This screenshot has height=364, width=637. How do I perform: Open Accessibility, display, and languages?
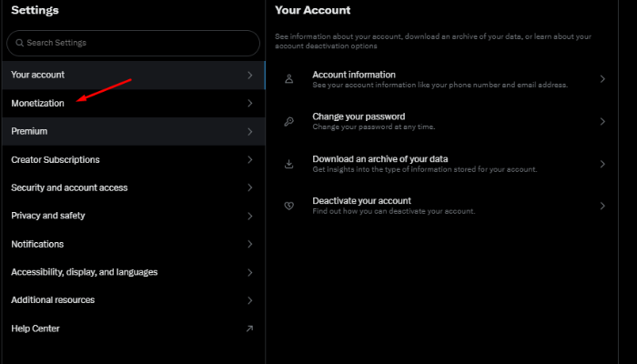coord(84,272)
